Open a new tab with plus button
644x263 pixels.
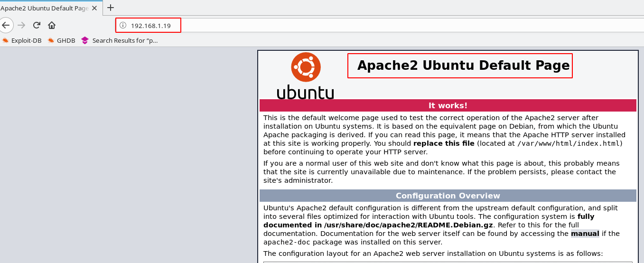click(x=111, y=8)
